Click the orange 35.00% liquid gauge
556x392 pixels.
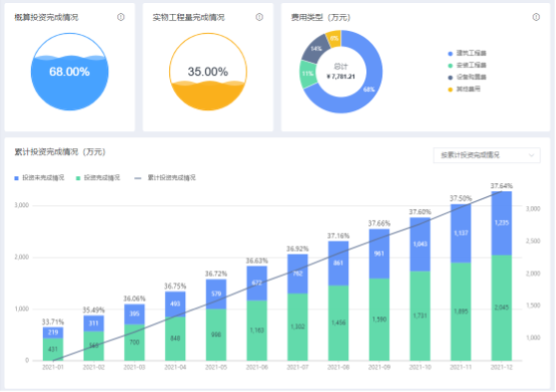click(208, 72)
